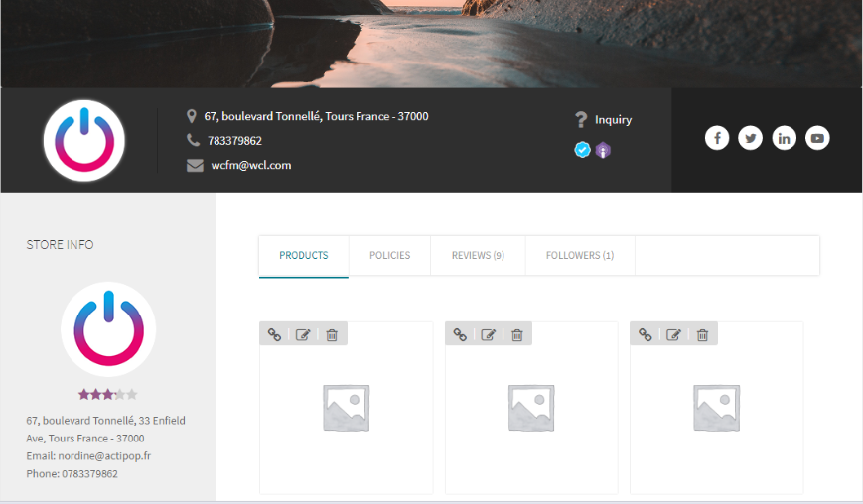Image resolution: width=863 pixels, height=504 pixels.
Task: Click the star rating in store info
Action: click(x=107, y=395)
